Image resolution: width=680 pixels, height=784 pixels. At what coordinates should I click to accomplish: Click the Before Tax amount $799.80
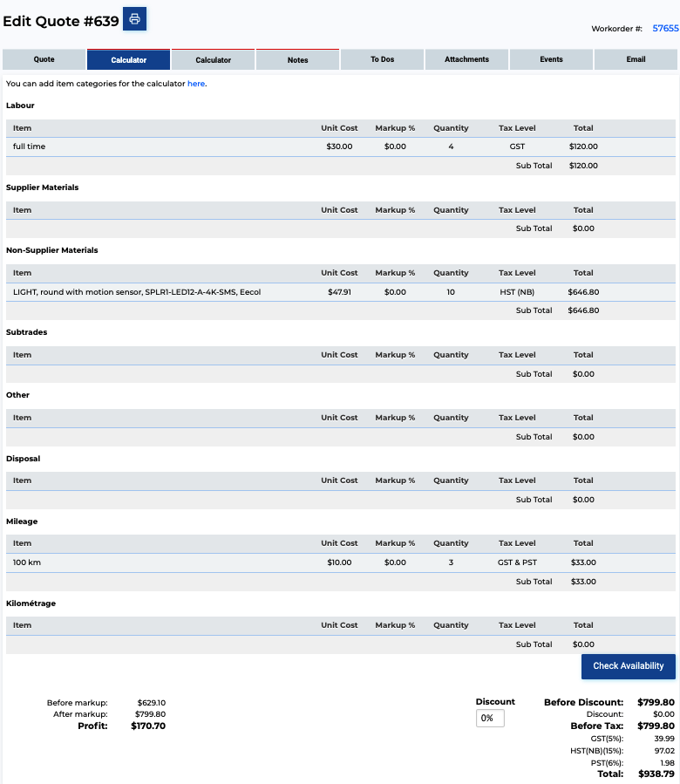click(656, 726)
